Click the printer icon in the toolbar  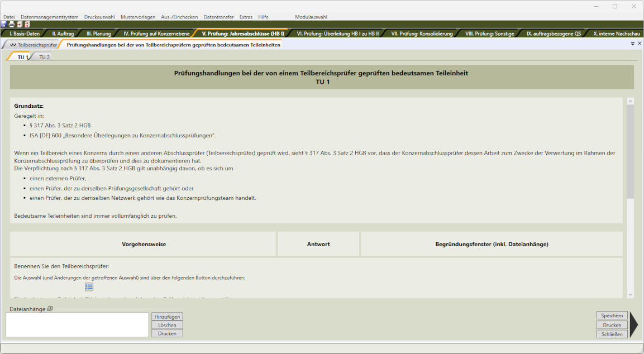point(11,25)
